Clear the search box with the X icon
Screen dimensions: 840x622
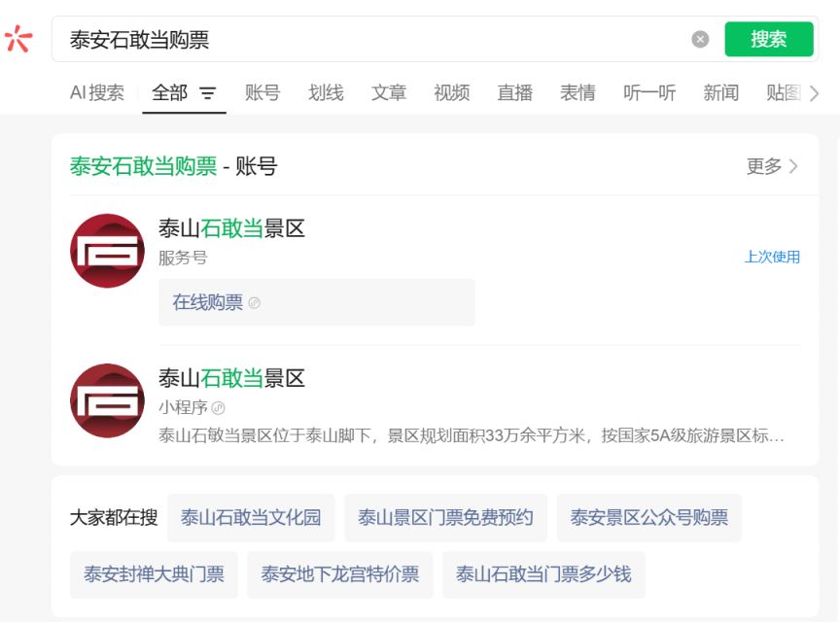[x=700, y=39]
